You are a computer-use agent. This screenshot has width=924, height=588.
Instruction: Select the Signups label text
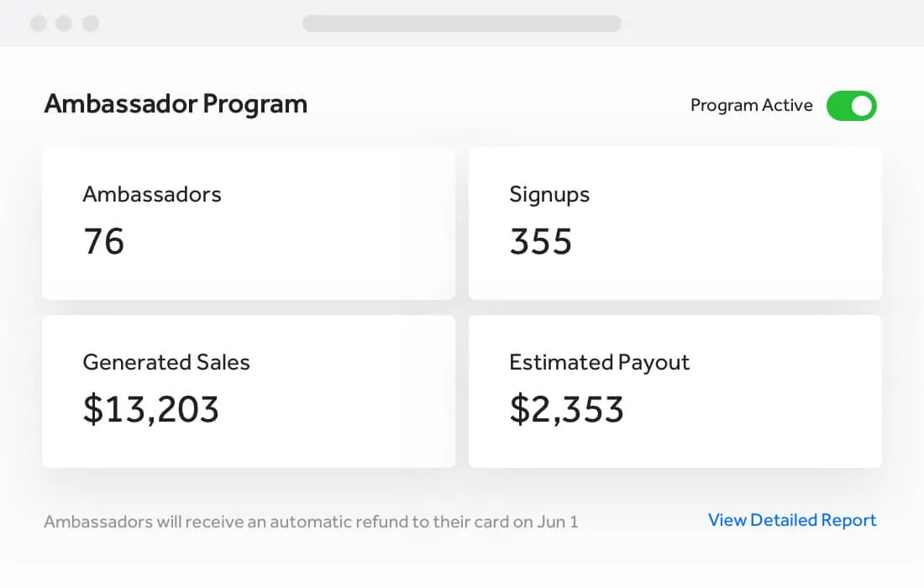pyautogui.click(x=549, y=194)
